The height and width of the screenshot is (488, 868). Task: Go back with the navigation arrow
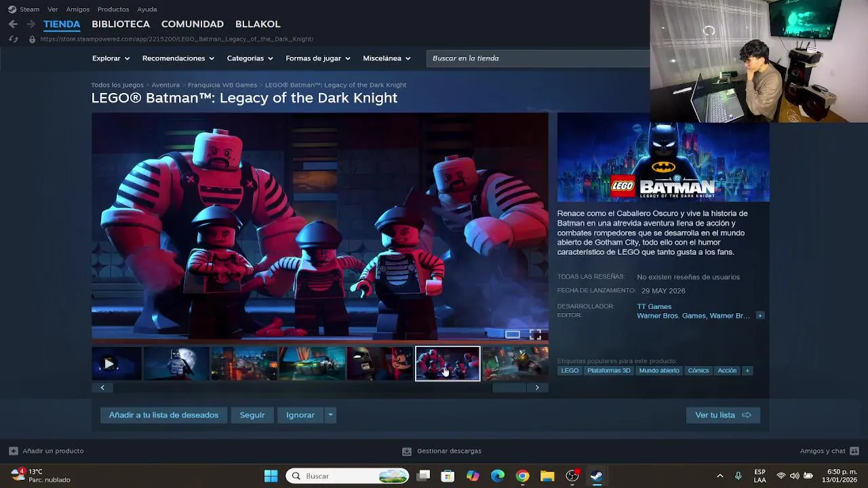[13, 24]
